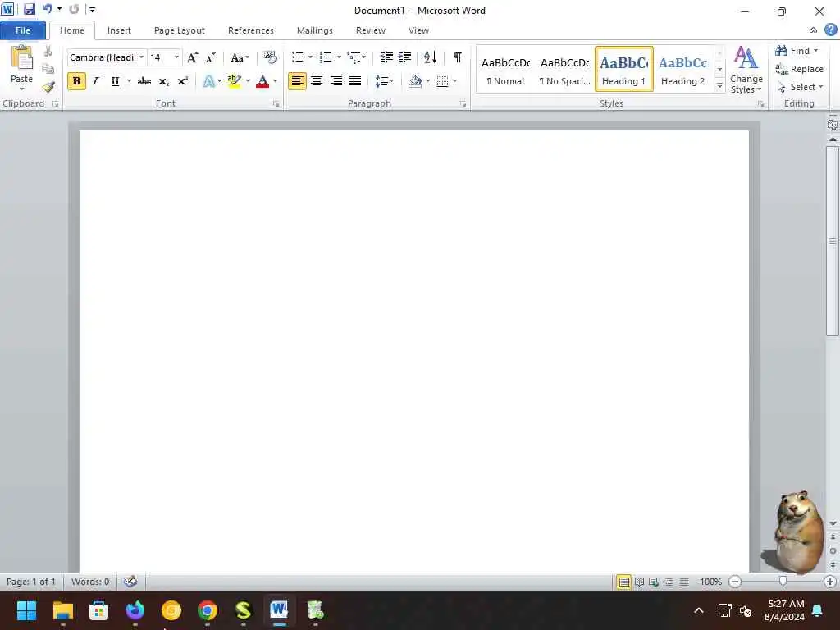Click the Save icon in Quick Access Toolbar
Image resolution: width=840 pixels, height=630 pixels.
(x=29, y=9)
